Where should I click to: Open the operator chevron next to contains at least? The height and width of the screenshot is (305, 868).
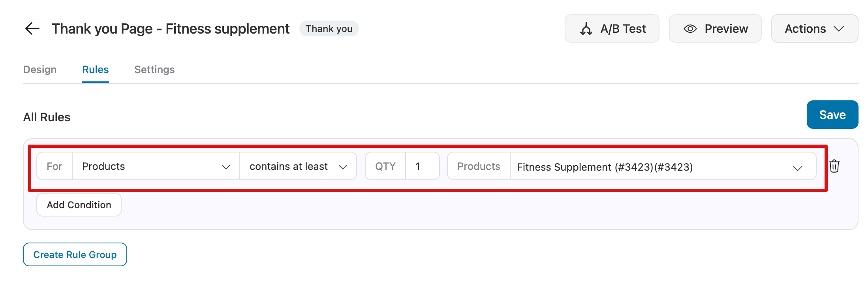pyautogui.click(x=344, y=166)
